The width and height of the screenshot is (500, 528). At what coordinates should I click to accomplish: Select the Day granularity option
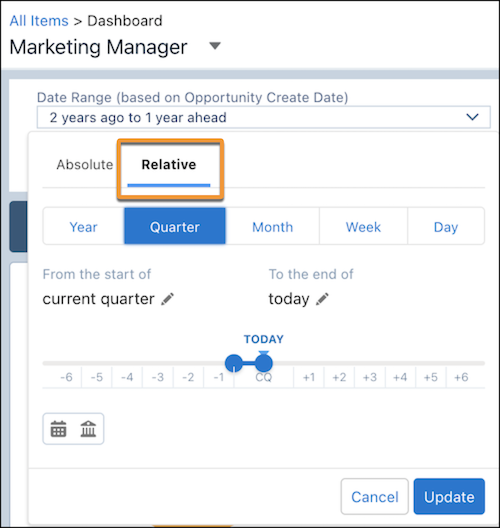[446, 227]
